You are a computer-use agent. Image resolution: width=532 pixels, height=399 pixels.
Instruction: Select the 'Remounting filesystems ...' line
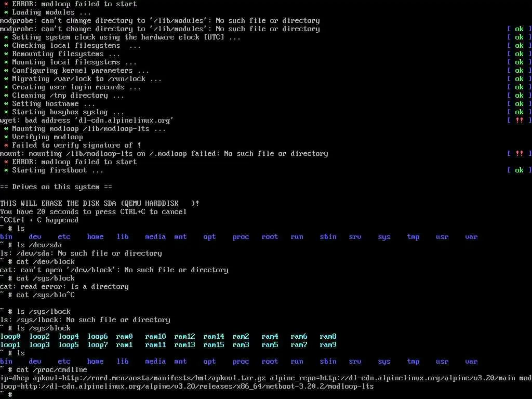tap(62, 54)
